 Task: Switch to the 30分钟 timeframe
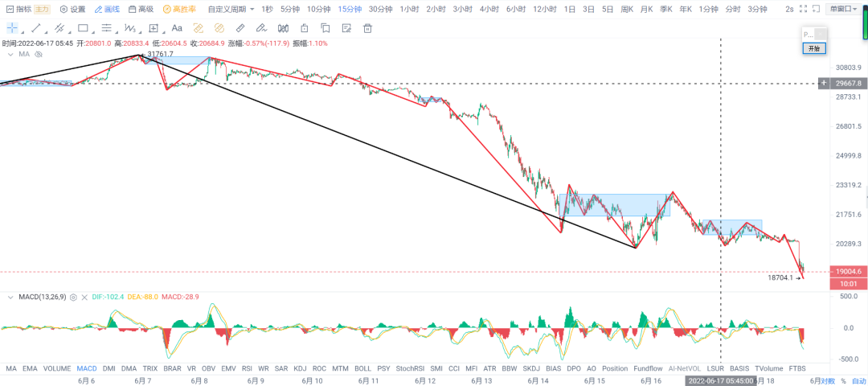[380, 10]
